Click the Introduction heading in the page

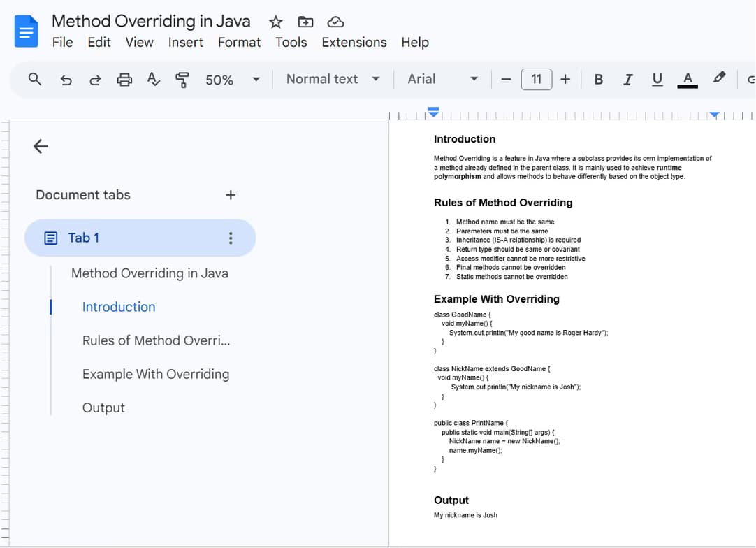point(465,139)
